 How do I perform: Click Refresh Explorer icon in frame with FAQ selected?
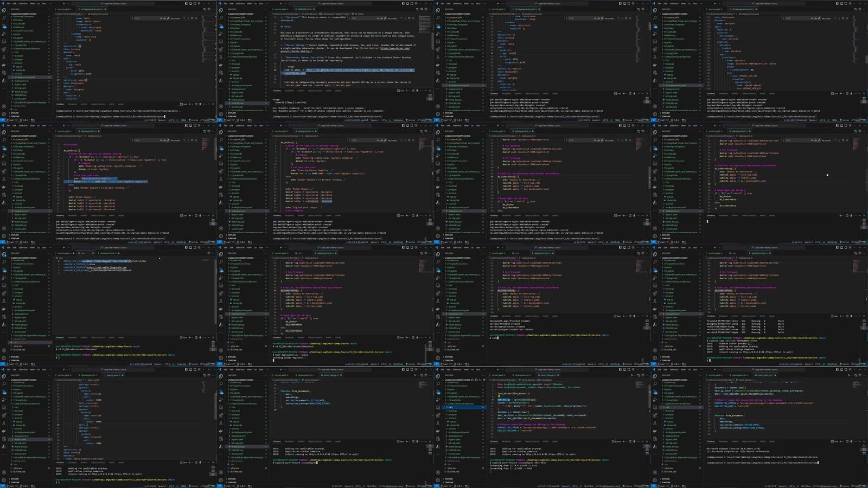pos(480,380)
